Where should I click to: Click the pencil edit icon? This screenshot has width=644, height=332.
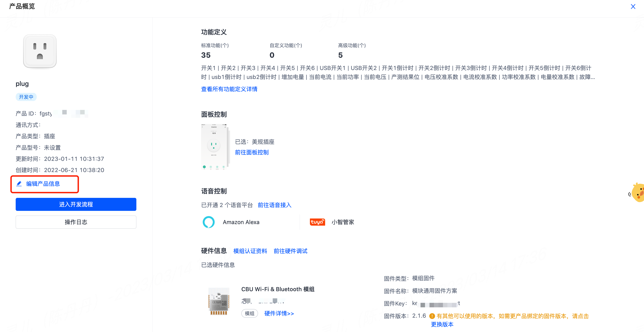coord(19,184)
